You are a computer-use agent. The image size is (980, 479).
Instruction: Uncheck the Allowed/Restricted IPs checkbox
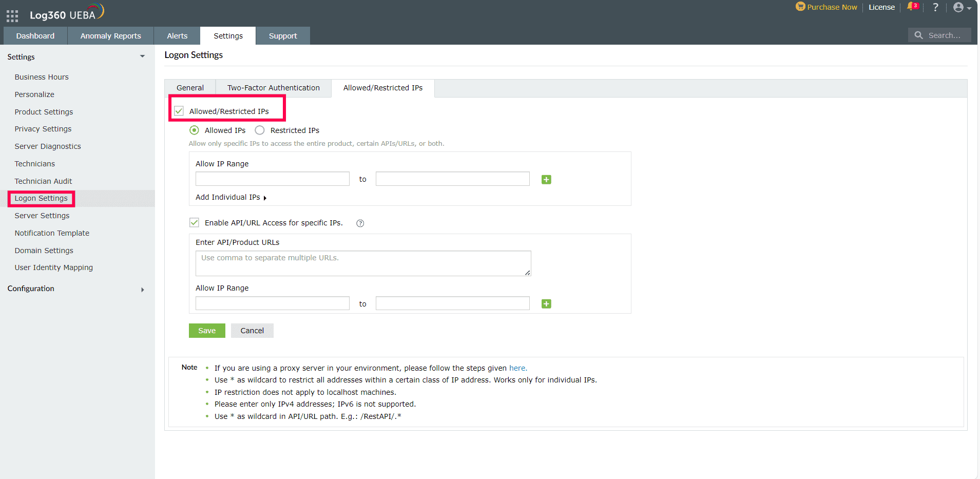178,110
